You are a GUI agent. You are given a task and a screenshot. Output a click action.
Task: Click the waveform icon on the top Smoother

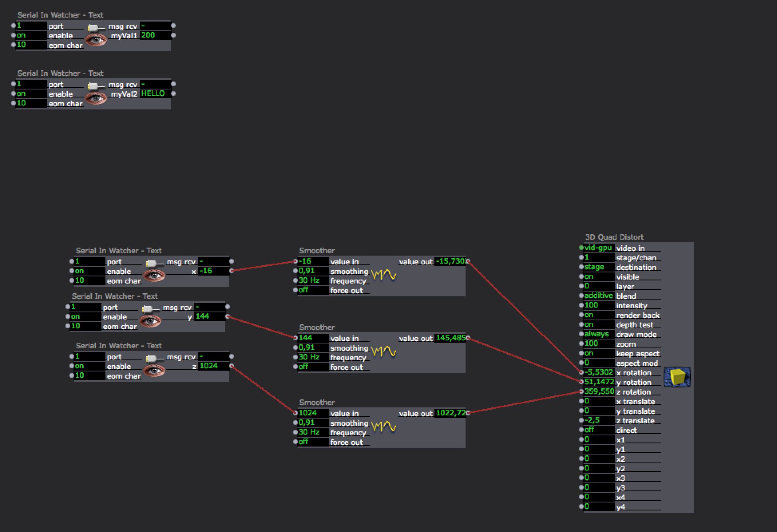point(384,275)
